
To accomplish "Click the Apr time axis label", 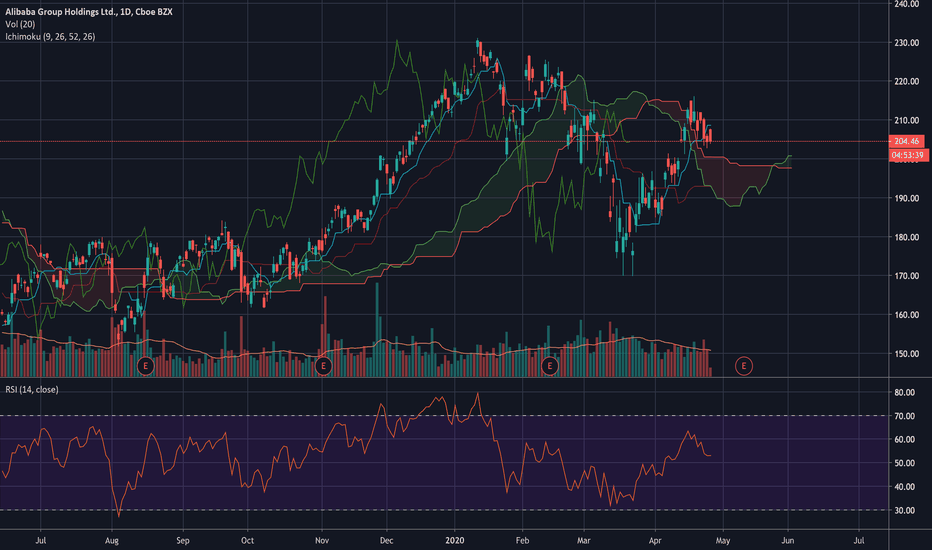I will pos(654,540).
